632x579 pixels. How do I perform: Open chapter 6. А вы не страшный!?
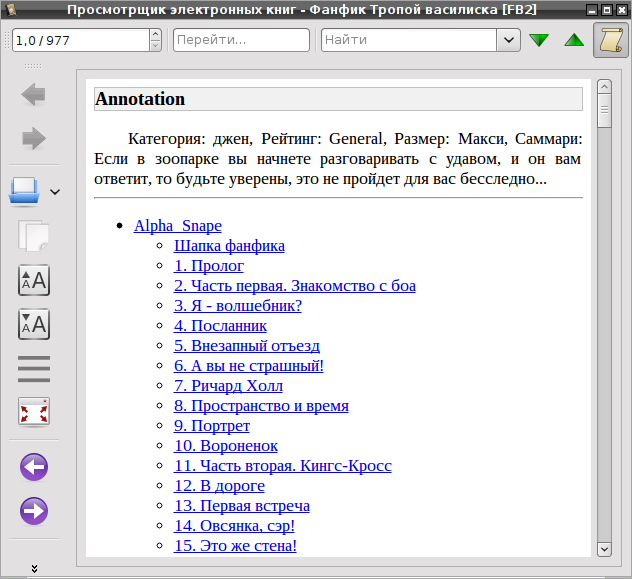pyautogui.click(x=249, y=366)
